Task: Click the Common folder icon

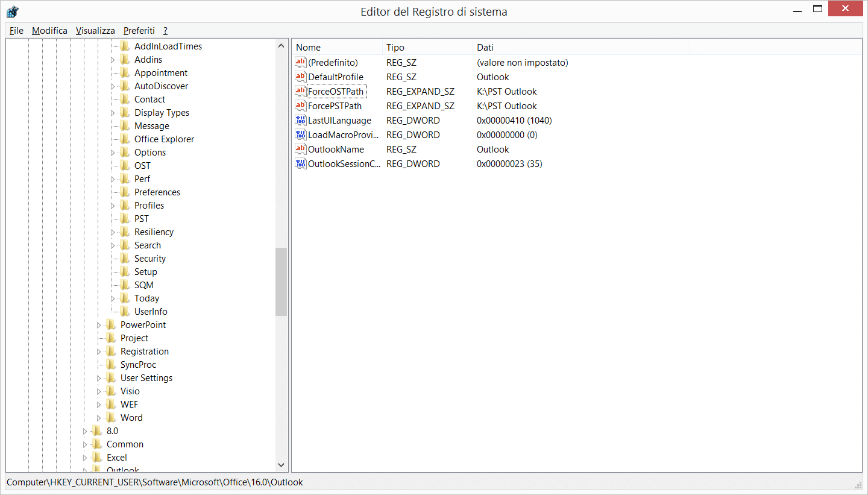Action: [97, 444]
